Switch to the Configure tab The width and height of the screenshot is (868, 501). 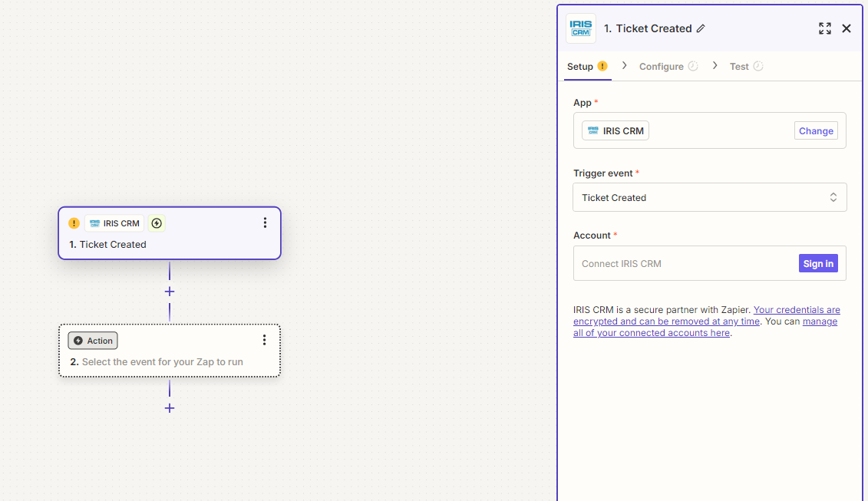coord(668,67)
